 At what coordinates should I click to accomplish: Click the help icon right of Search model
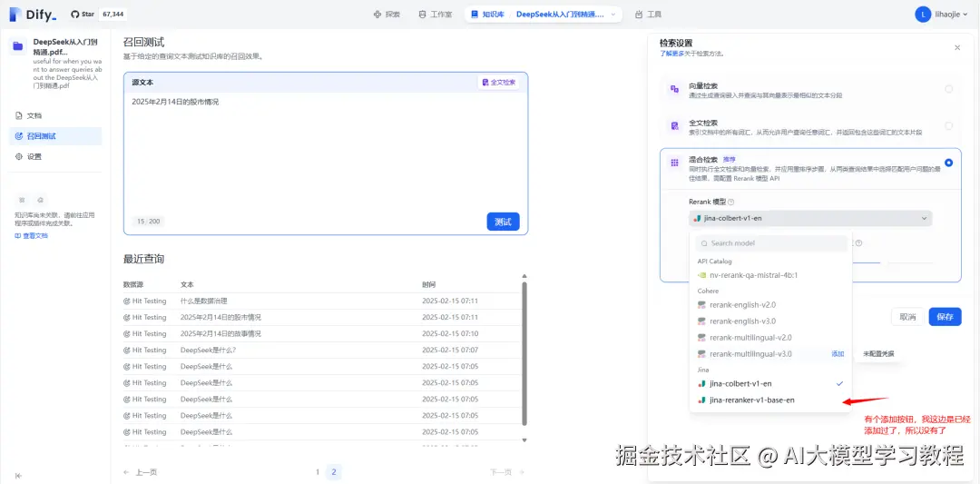pyautogui.click(x=858, y=243)
